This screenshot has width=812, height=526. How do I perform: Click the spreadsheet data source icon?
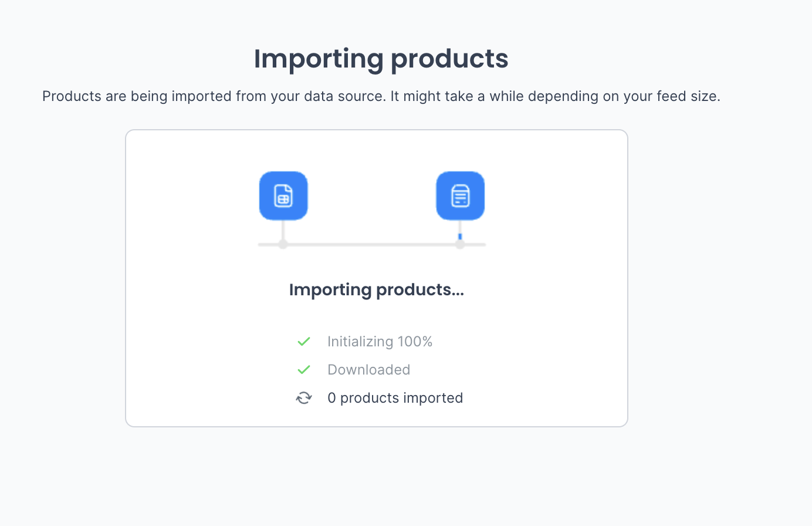(283, 195)
